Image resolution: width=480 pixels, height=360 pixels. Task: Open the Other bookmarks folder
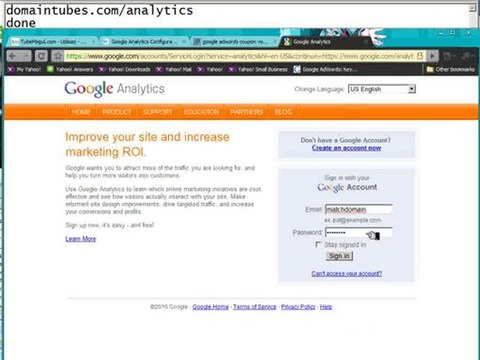click(x=451, y=69)
